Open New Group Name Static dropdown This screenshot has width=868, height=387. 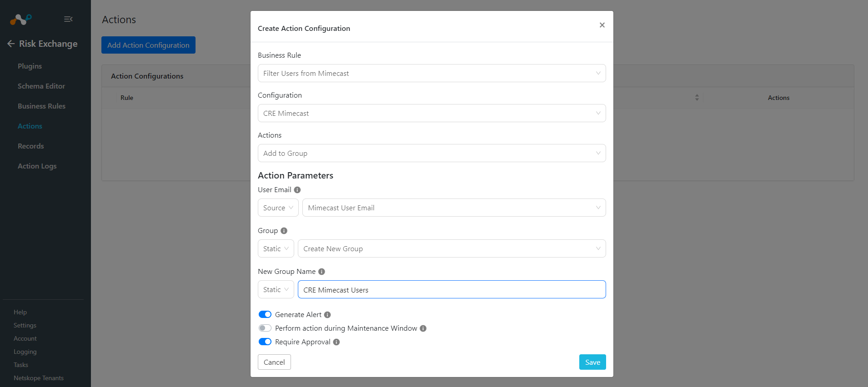276,289
